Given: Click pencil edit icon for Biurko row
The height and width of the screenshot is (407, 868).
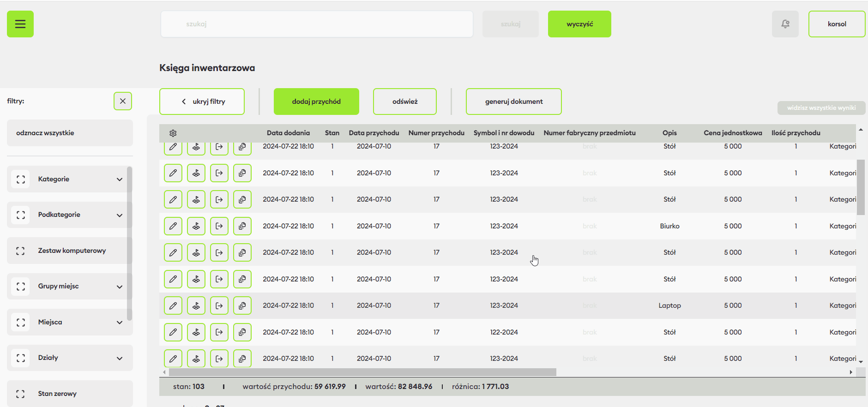Looking at the screenshot, I should click(173, 226).
